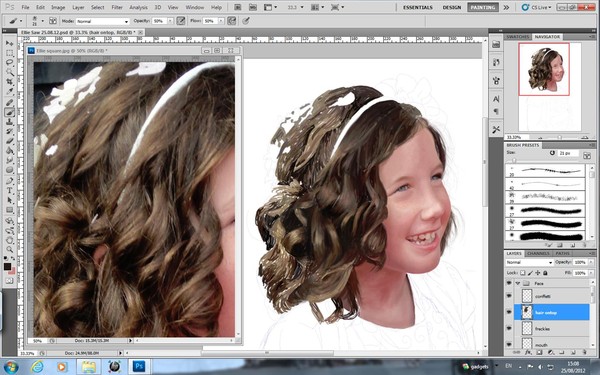Toggle lock image pixels brush icon
Image resolution: width=600 pixels, height=375 pixels.
[530, 273]
